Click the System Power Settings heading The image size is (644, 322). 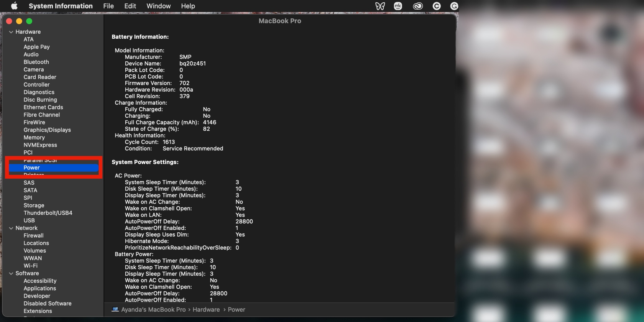pyautogui.click(x=145, y=162)
